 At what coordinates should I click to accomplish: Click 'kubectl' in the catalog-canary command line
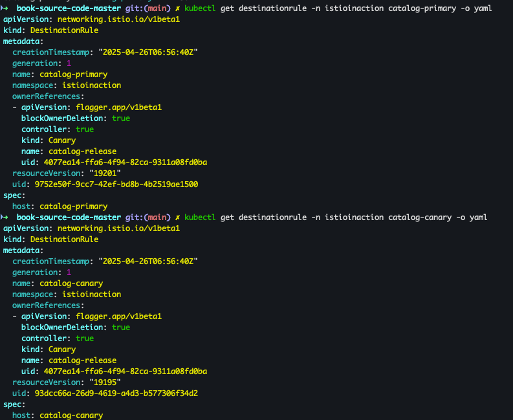point(200,217)
